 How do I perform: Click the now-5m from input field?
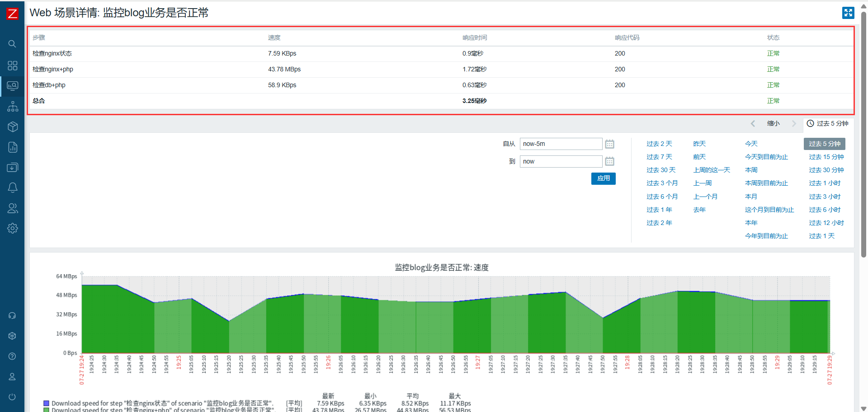pos(561,144)
